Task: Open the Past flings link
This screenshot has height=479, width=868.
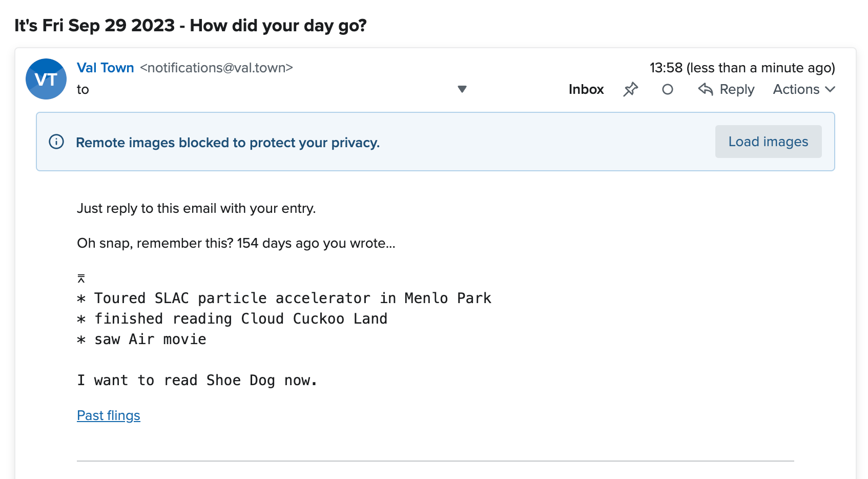Action: point(108,415)
